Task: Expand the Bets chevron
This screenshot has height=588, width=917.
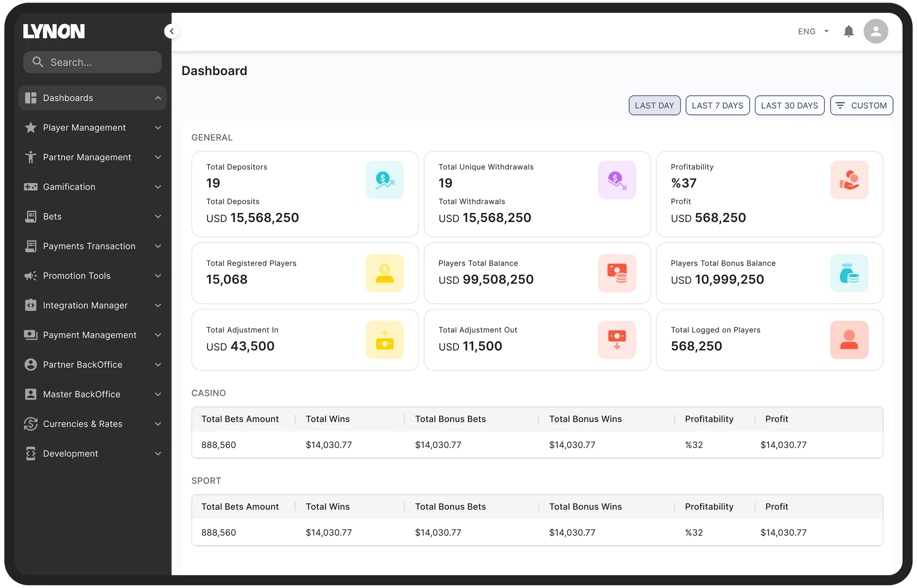Action: (158, 216)
